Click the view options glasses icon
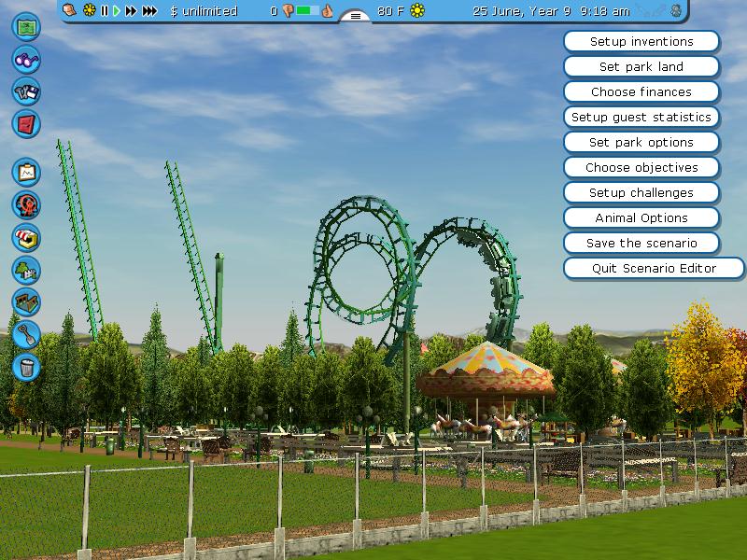 click(26, 59)
